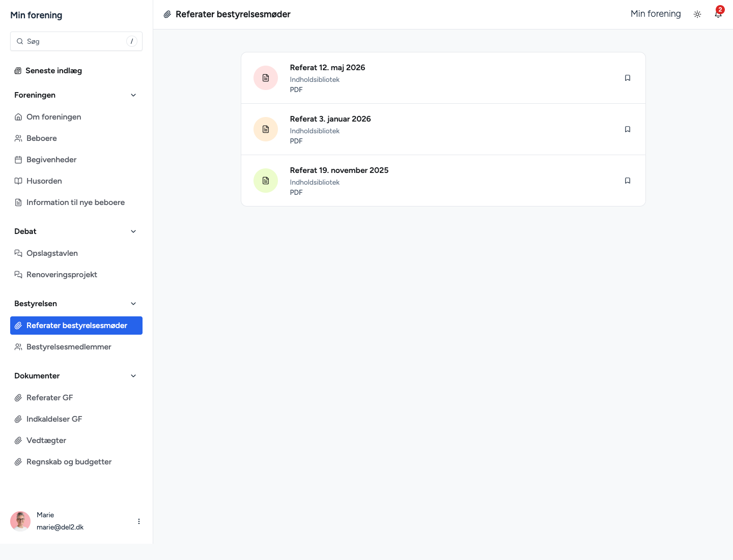This screenshot has width=733, height=560.
Task: Click the newspaper icon beside Seneste indlæg
Action: (x=18, y=71)
